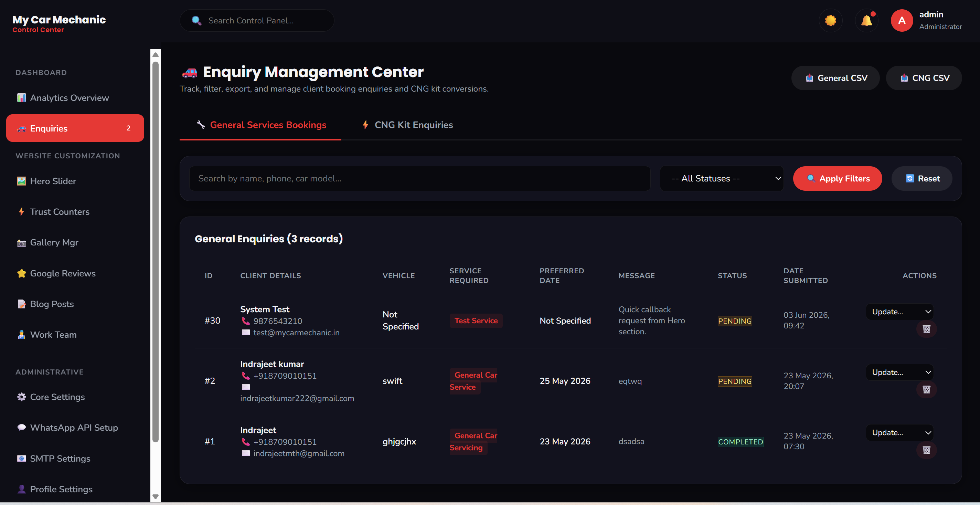Click the Blog Posts memo icon

[x=21, y=304]
